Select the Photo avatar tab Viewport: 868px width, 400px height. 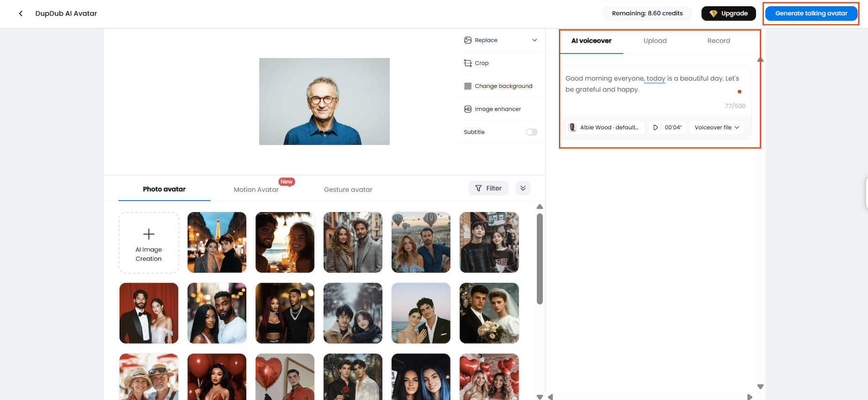164,189
